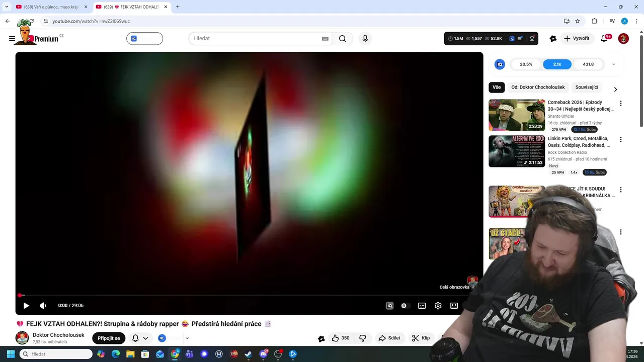The height and width of the screenshot is (362, 644).
Task: Open three-dot menu for KRIMINÁLKA video
Action: point(621,190)
